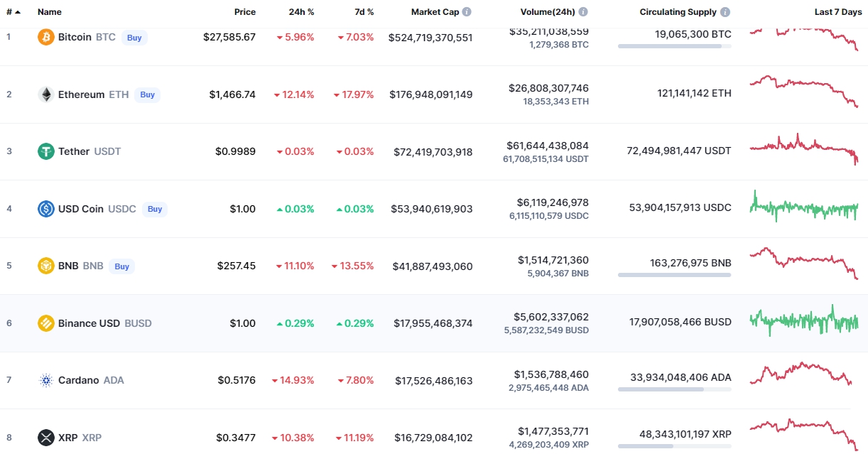868x454 pixels.
Task: Click the USD Coin logo icon
Action: point(46,209)
